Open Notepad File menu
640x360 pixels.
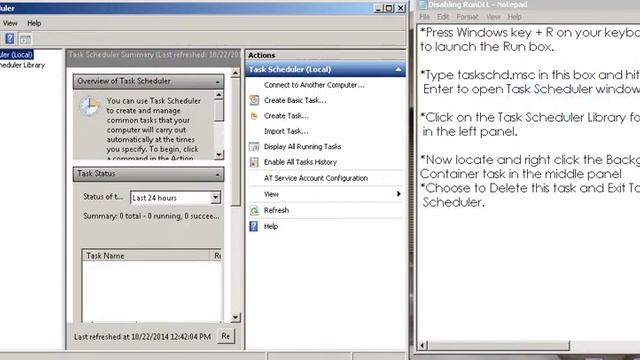(x=424, y=17)
